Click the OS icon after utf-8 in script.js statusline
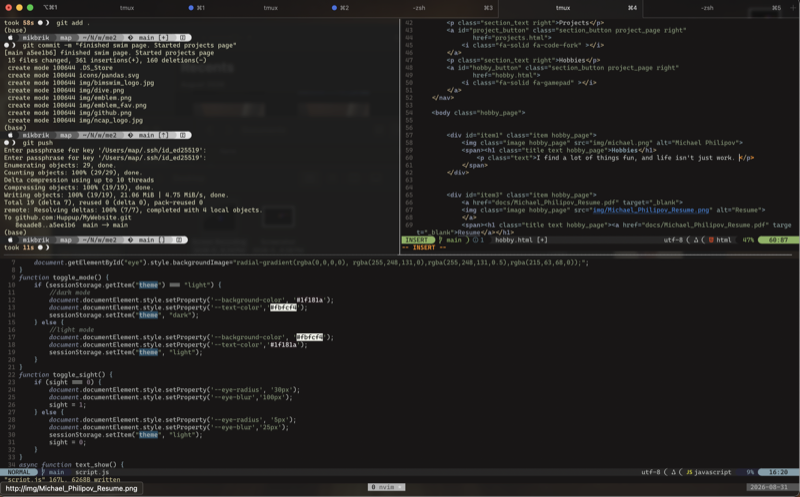800x497 pixels. [673, 472]
